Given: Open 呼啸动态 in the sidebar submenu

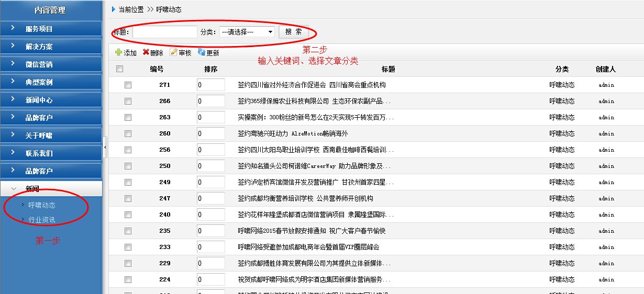Looking at the screenshot, I should coord(42,205).
